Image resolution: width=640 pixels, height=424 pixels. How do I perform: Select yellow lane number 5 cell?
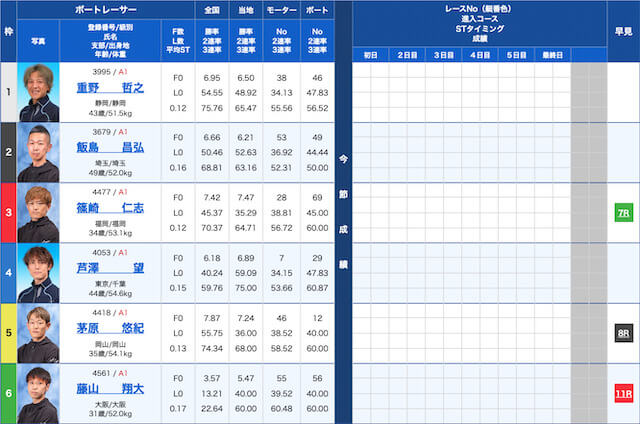pyautogui.click(x=9, y=333)
